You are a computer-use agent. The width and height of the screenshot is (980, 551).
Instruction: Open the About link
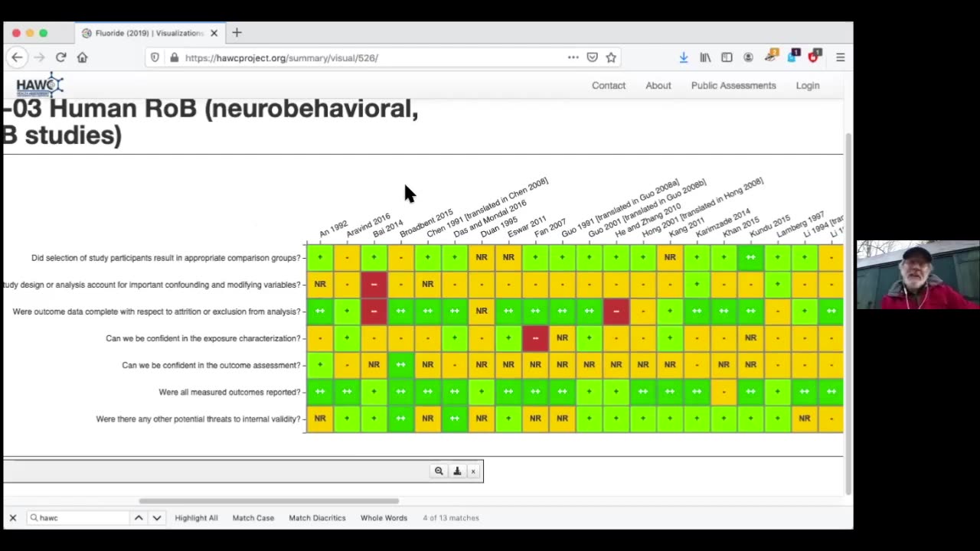point(658,86)
